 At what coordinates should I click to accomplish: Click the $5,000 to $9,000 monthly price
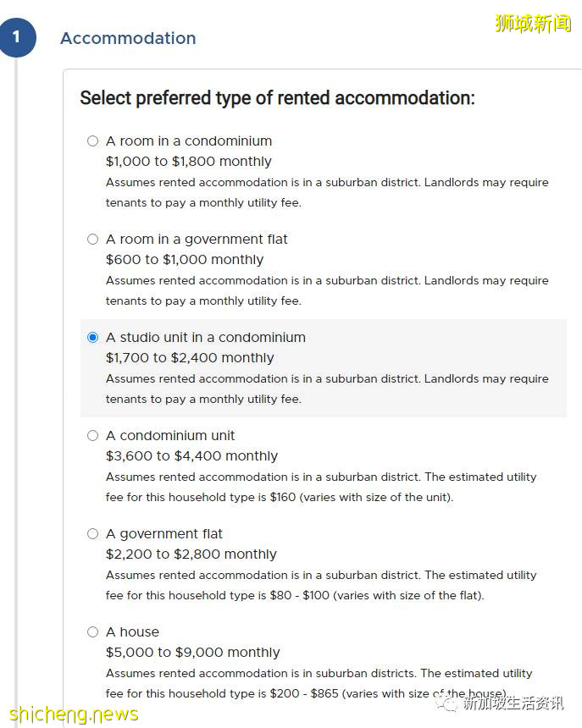click(x=192, y=653)
